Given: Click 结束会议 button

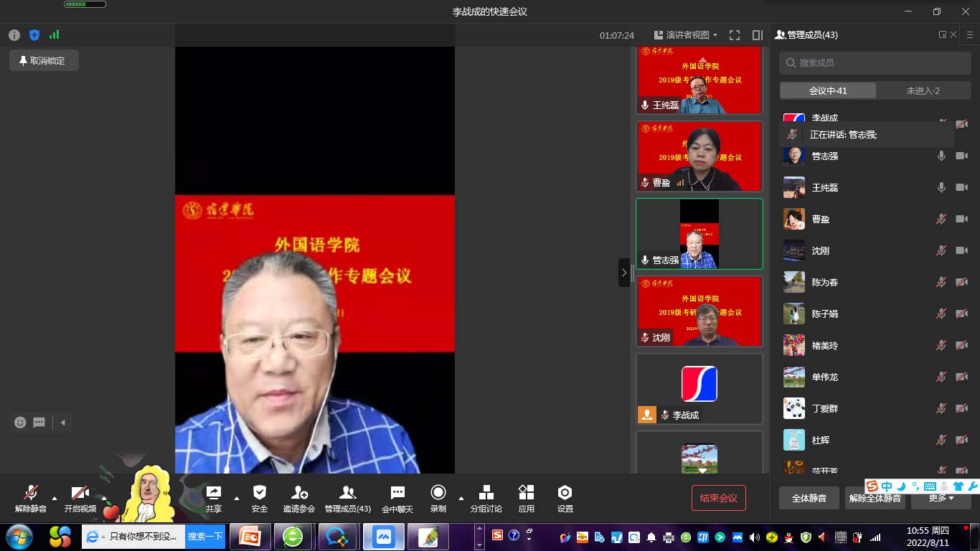Looking at the screenshot, I should click(x=718, y=498).
